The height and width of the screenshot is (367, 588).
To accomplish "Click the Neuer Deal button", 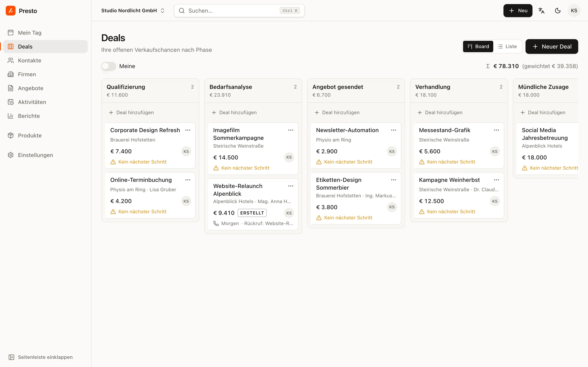I will [x=552, y=46].
